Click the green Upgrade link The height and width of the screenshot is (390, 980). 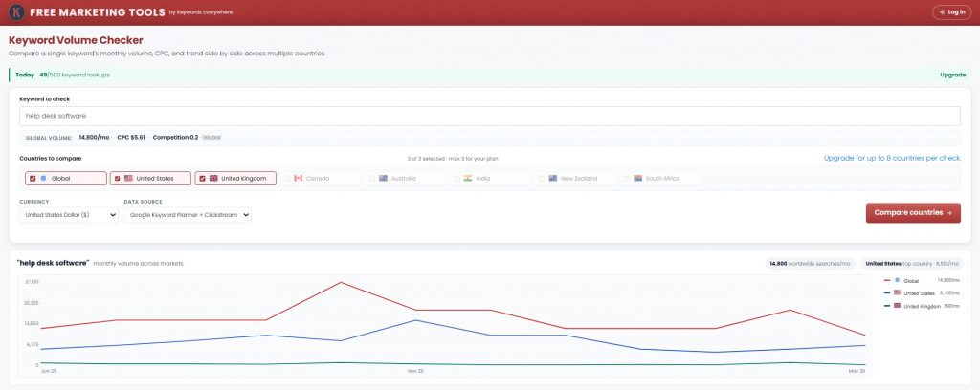click(952, 75)
